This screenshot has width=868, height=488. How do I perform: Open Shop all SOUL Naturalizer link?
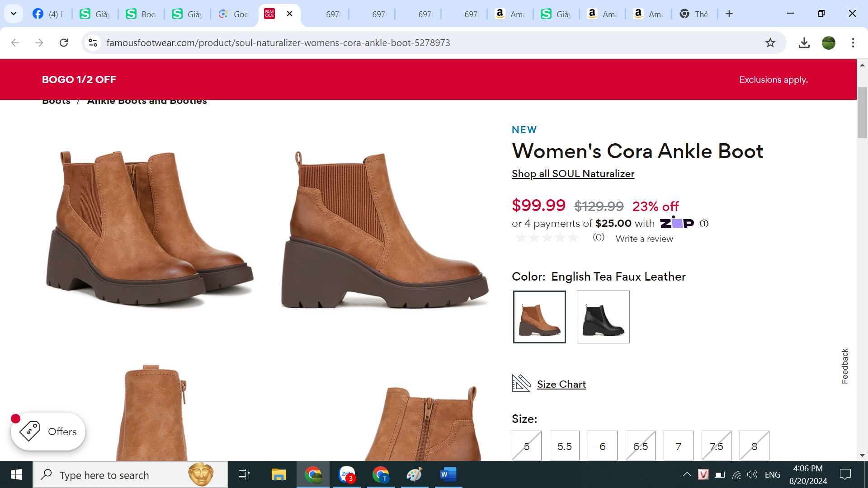pyautogui.click(x=573, y=174)
